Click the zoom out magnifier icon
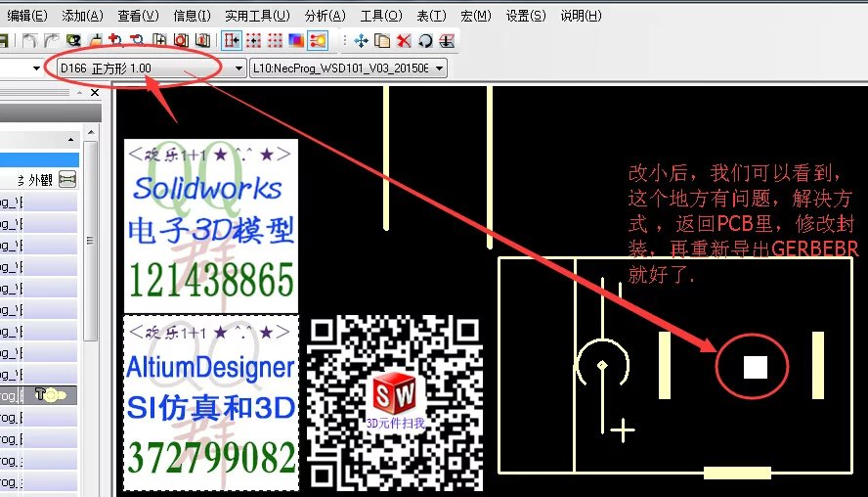Viewport: 868px width, 497px height. pyautogui.click(x=137, y=40)
